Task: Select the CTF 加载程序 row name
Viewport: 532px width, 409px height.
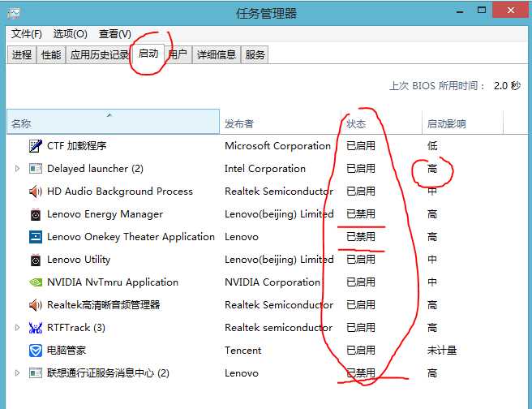Action: point(77,146)
